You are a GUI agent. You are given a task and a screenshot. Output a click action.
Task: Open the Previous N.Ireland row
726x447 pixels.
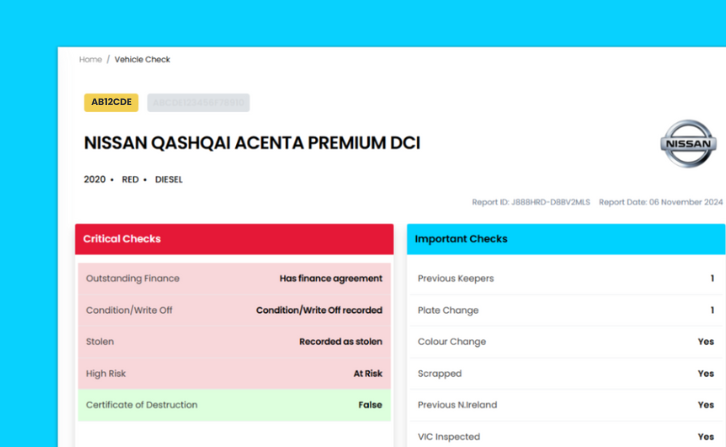[565, 405]
